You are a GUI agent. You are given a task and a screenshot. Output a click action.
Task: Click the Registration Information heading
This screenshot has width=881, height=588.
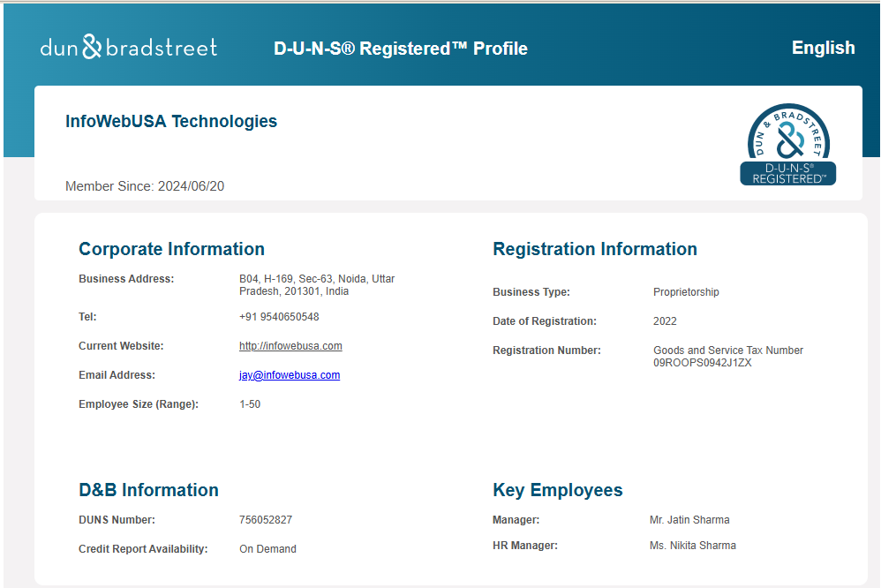click(x=595, y=249)
